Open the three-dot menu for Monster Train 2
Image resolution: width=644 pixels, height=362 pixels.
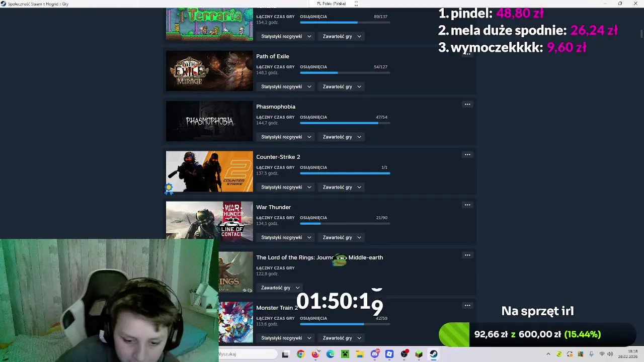pyautogui.click(x=467, y=306)
